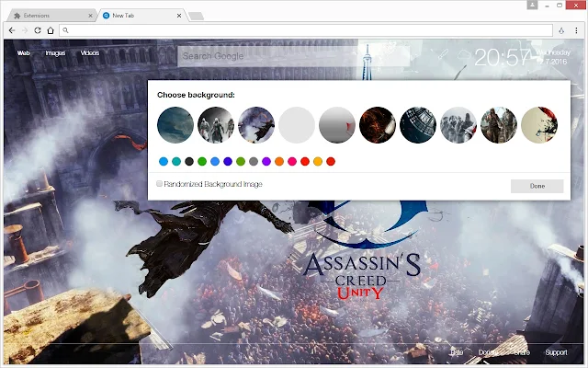Choose the pale snowy crowd background thumbnail
Viewport: 588px width, 368px height.
[x=458, y=125]
